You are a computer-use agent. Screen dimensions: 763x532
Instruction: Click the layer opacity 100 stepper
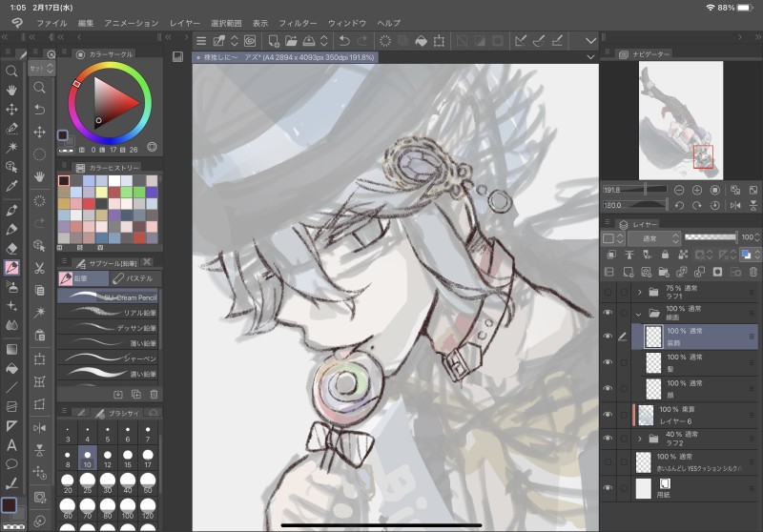[757, 236]
